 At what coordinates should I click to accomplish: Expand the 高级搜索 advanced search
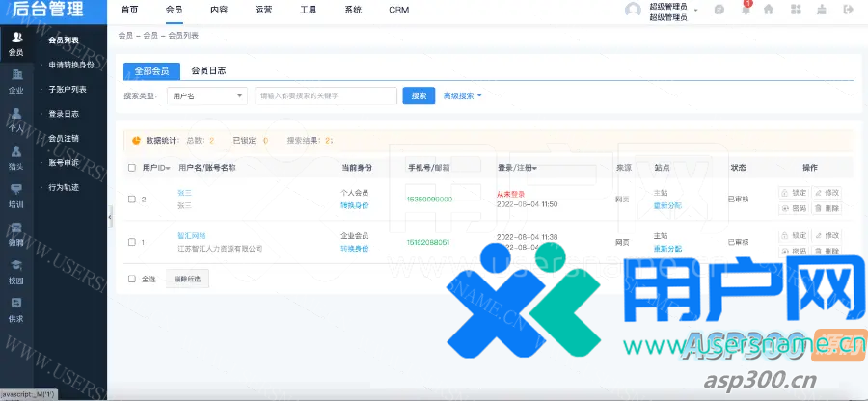tap(462, 95)
